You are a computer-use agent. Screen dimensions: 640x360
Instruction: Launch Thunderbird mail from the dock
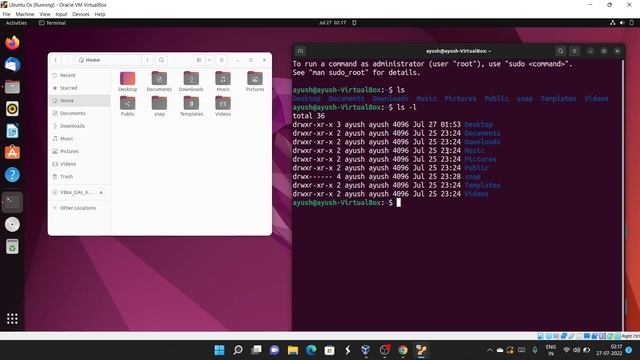[12, 65]
